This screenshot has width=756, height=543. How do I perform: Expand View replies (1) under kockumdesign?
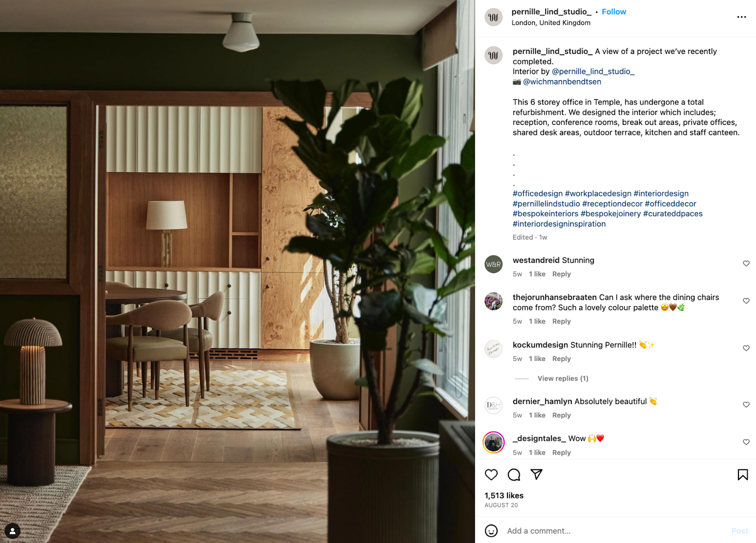coord(563,379)
